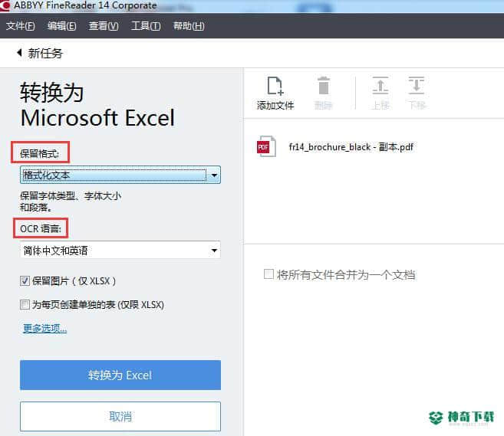
Task: Open the 编辑(E) menu
Action: [61, 26]
